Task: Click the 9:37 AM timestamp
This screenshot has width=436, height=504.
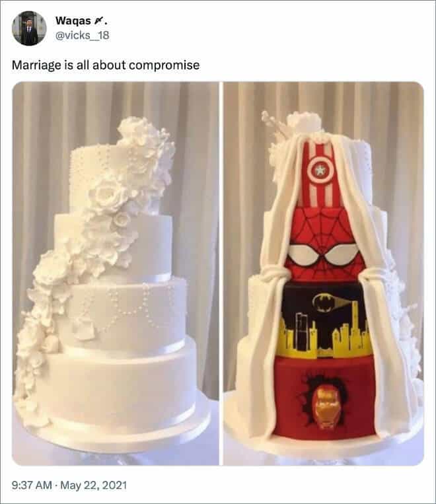Action: tap(32, 485)
